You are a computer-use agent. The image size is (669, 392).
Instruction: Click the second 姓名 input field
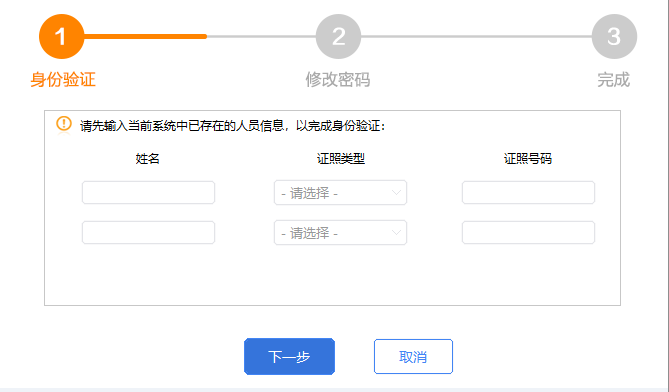(148, 232)
